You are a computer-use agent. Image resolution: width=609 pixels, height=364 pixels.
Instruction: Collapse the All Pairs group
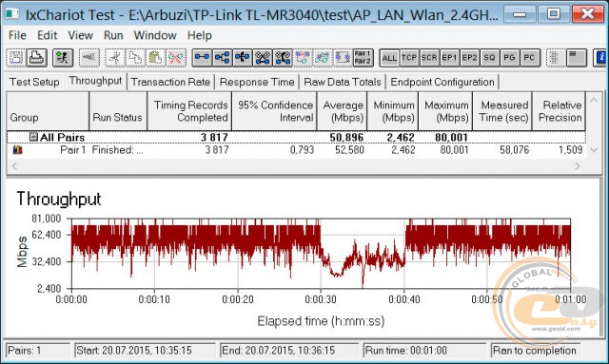click(x=33, y=137)
